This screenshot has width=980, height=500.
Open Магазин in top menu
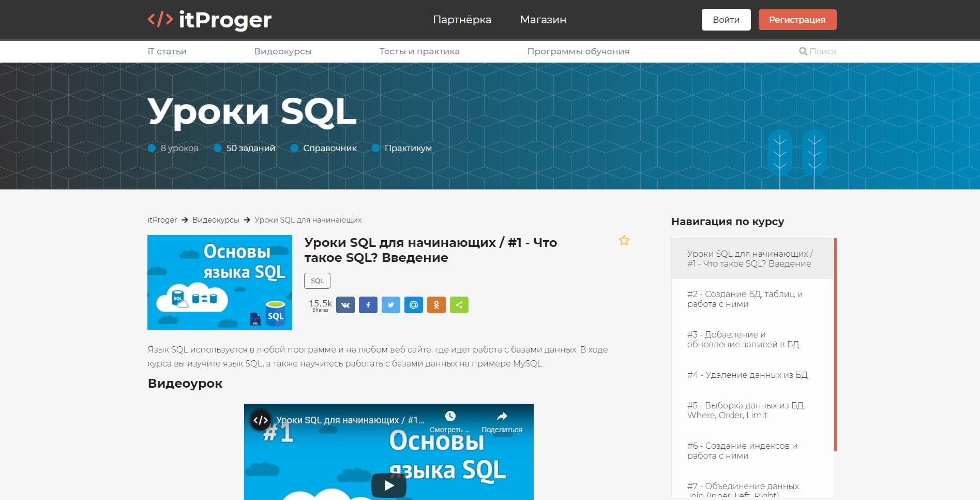tap(543, 20)
